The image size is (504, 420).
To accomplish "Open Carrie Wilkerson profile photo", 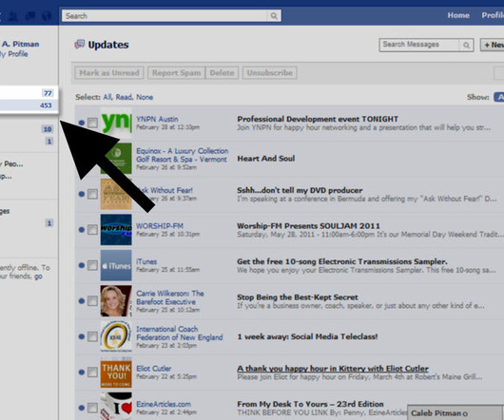I will pos(116,301).
